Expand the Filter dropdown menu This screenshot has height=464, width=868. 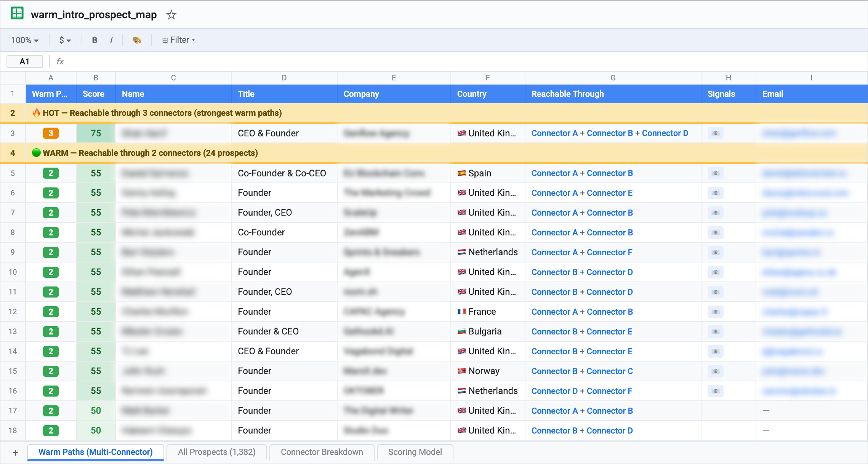(x=178, y=40)
